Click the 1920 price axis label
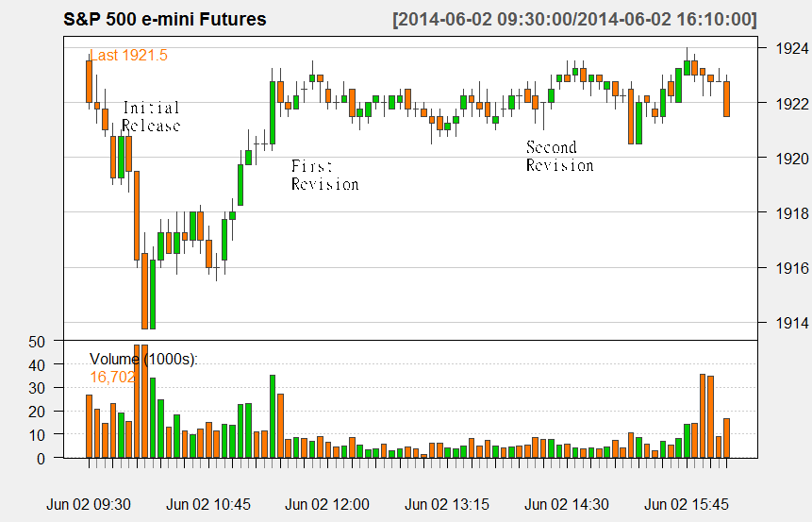This screenshot has width=812, height=522. pyautogui.click(x=792, y=158)
